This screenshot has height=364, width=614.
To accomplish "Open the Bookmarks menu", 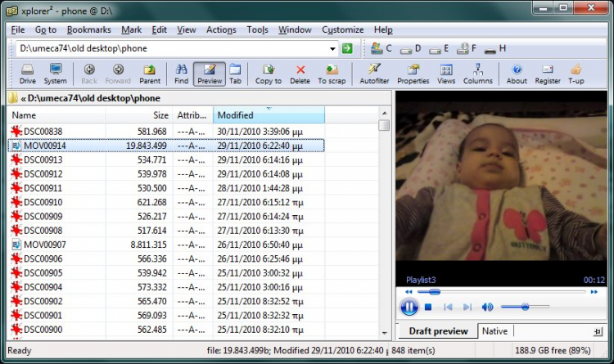I will click(x=89, y=29).
